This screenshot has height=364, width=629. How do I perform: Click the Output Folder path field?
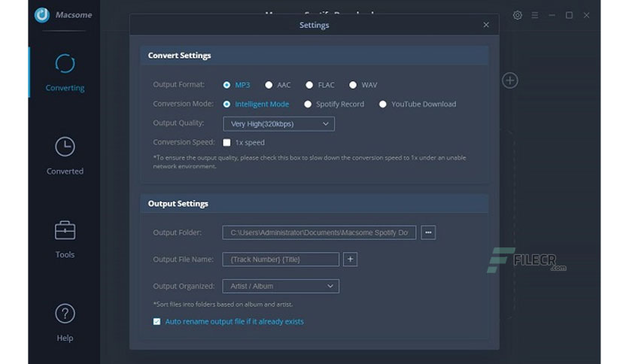tap(319, 232)
